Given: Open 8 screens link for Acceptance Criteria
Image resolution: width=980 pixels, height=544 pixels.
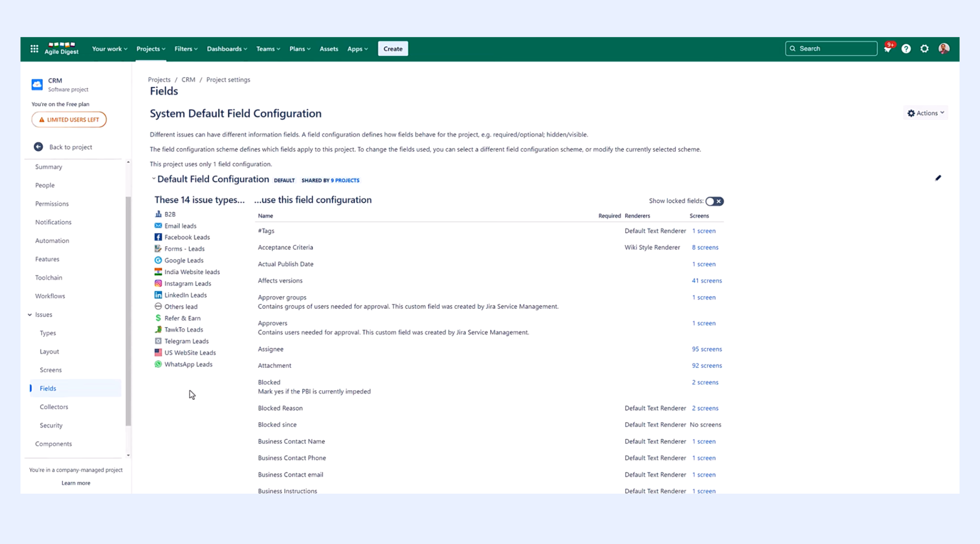Looking at the screenshot, I should [x=705, y=248].
